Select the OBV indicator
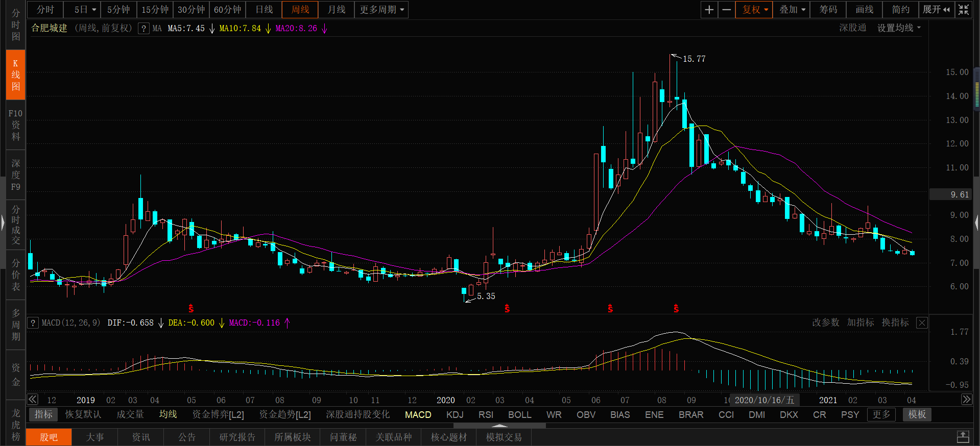The image size is (980, 446). click(586, 414)
